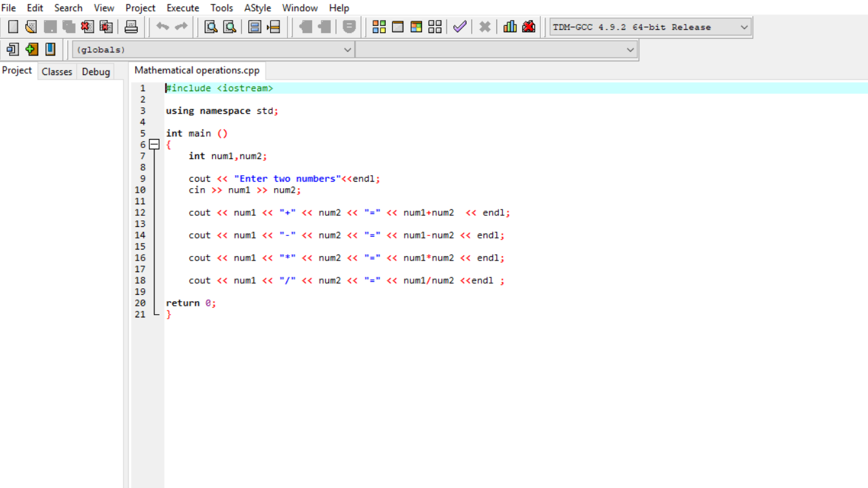Click the Print icon in toolbar
The height and width of the screenshot is (488, 868).
click(x=131, y=27)
